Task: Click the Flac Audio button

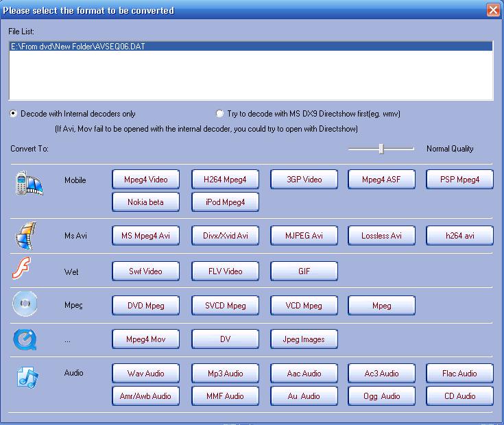Action: click(x=459, y=374)
